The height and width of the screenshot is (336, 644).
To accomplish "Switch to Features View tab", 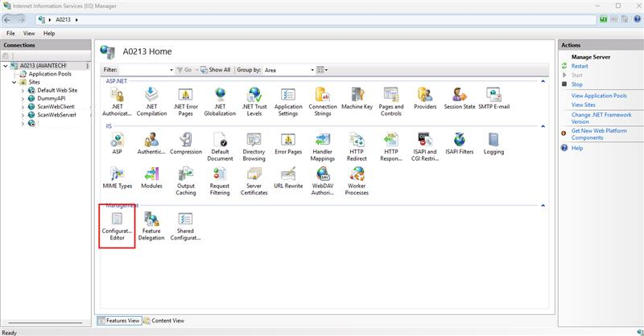I will click(x=118, y=321).
